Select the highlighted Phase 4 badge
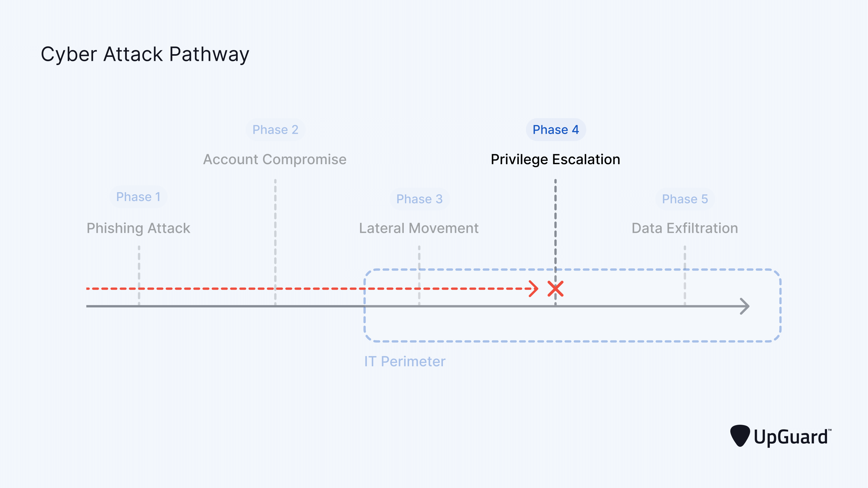The image size is (868, 488). click(556, 130)
